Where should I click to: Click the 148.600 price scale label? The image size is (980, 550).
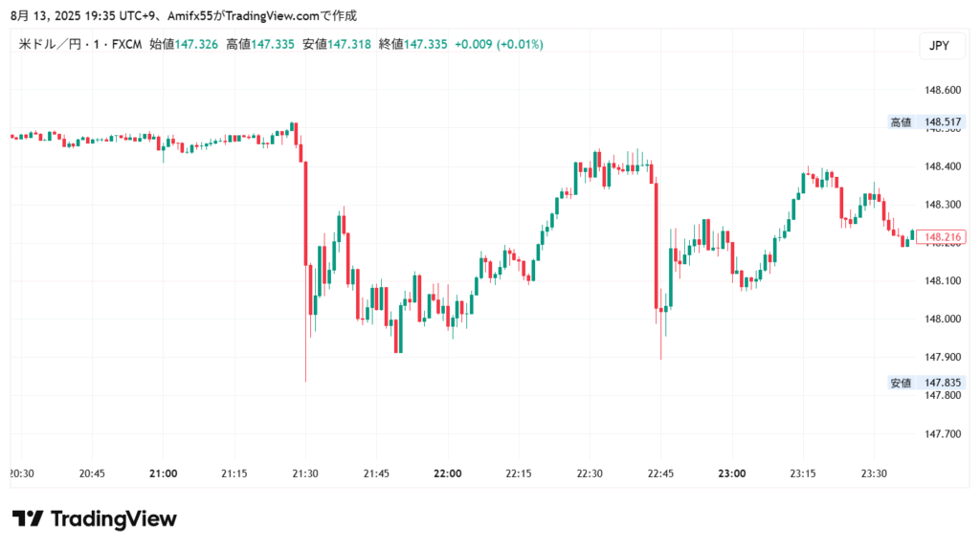942,90
